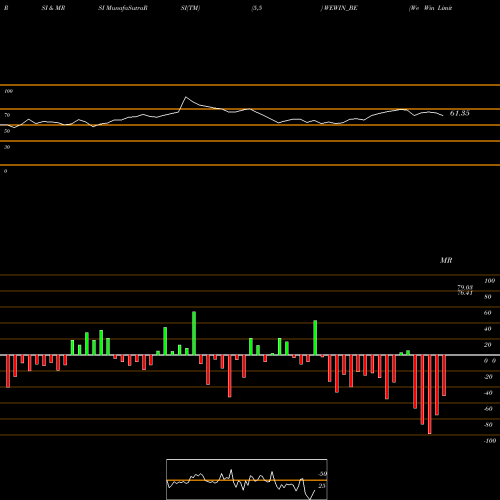
Task: Click the '60' label on MR axis
Action: pyautogui.click(x=488, y=313)
